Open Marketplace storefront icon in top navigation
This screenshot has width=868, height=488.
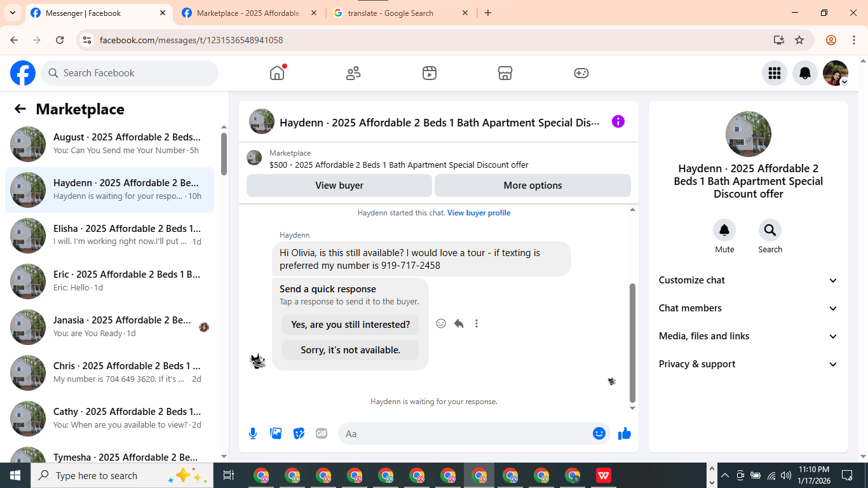pyautogui.click(x=505, y=73)
